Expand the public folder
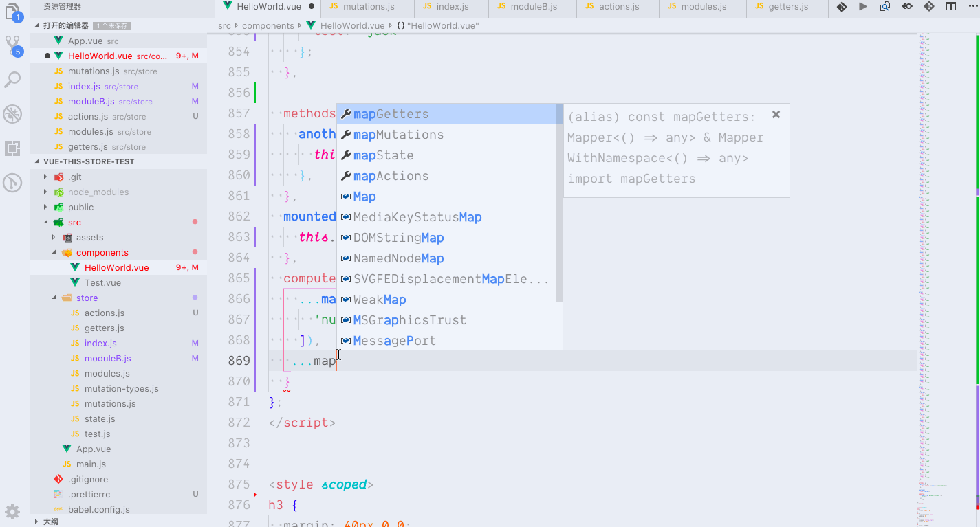Image resolution: width=980 pixels, height=527 pixels. click(46, 207)
